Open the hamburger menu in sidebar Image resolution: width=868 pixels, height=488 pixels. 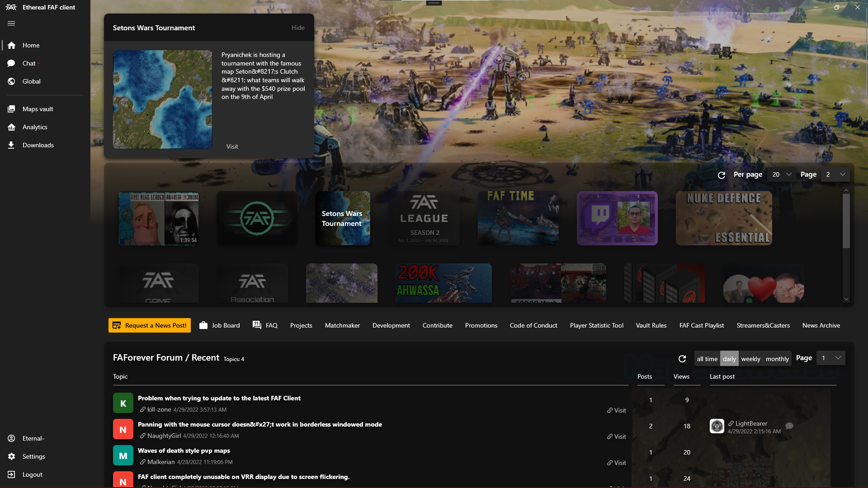(11, 23)
